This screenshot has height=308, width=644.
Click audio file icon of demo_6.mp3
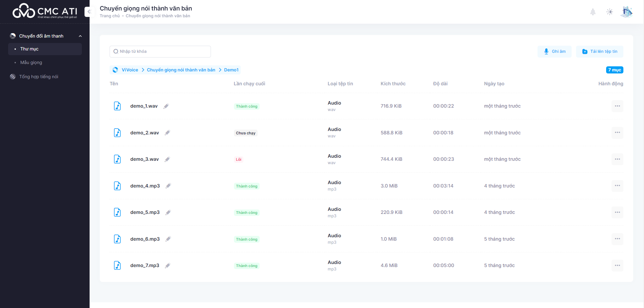[117, 239]
